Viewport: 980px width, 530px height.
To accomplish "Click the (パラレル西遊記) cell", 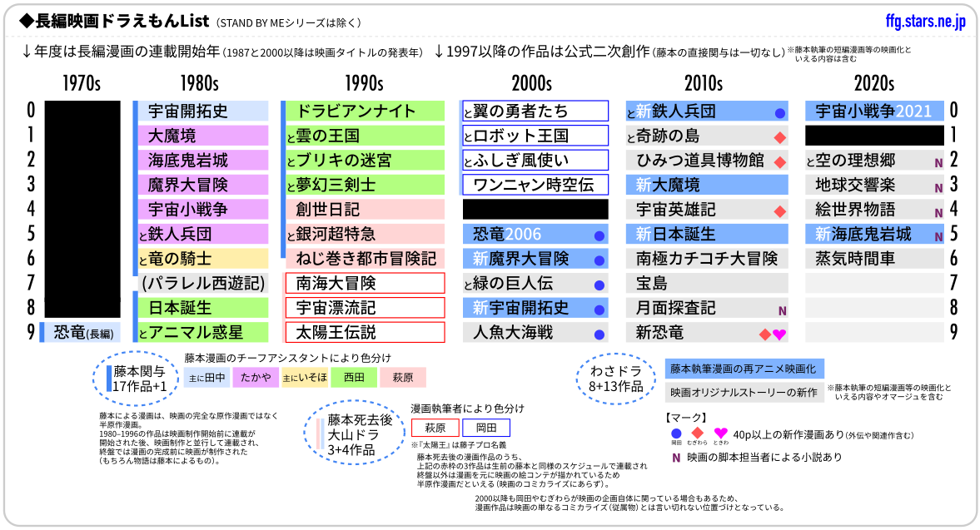I will coord(203,284).
